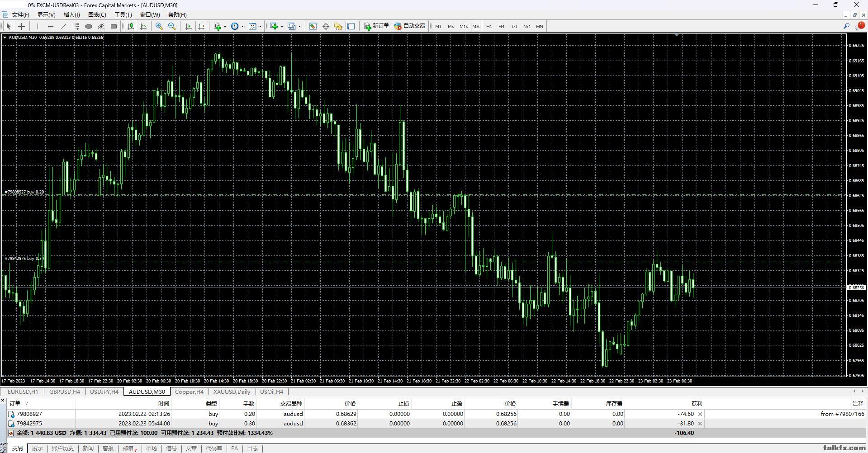Click the AUDUSD,M30 chart header triangle

pos(5,38)
